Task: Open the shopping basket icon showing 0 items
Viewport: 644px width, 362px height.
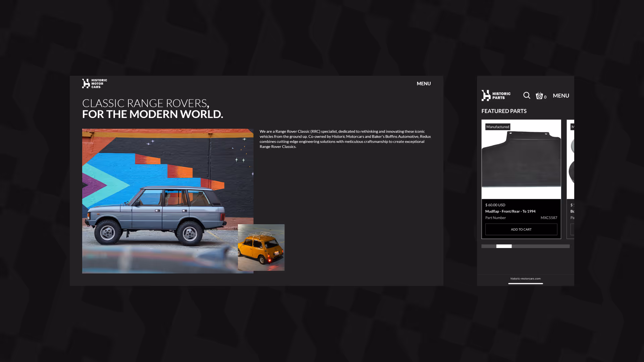Action: (539, 96)
